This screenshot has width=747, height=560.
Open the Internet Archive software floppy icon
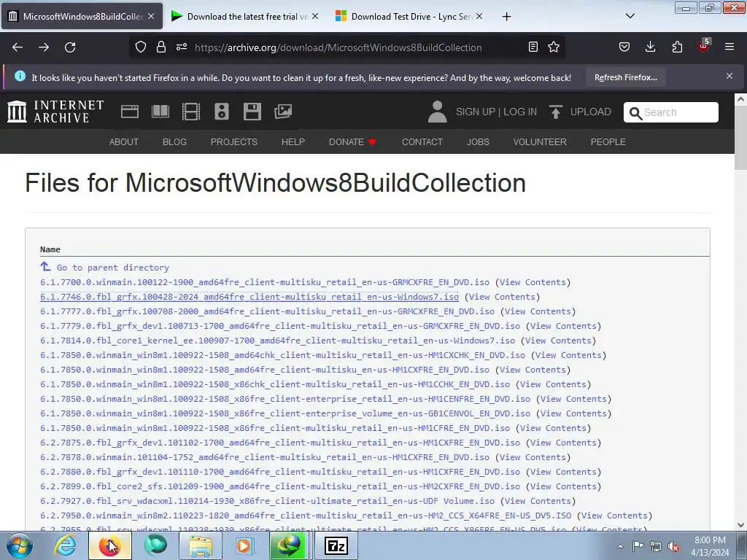pos(252,112)
